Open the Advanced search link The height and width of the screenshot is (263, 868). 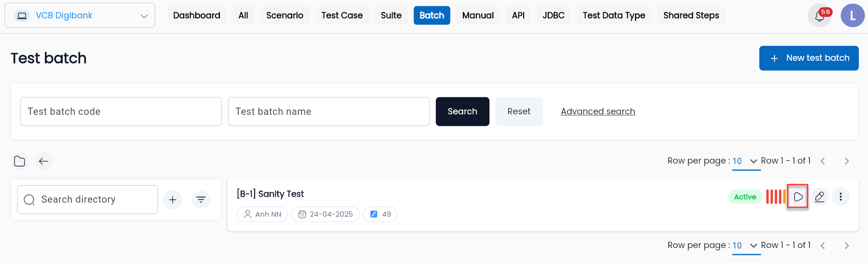598,111
